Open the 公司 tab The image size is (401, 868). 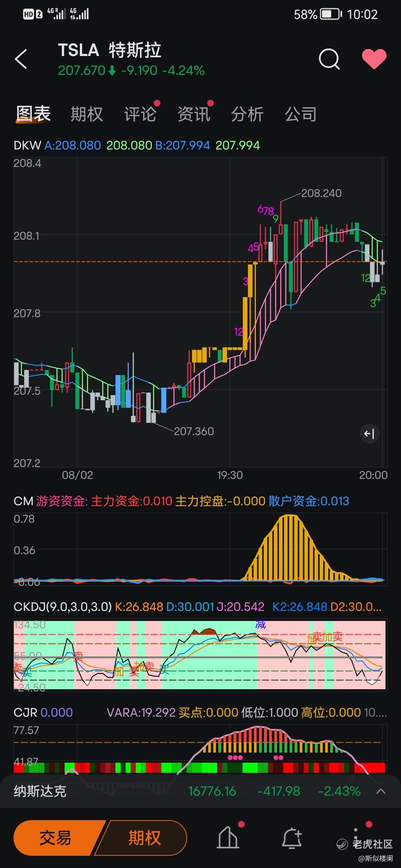point(301,114)
